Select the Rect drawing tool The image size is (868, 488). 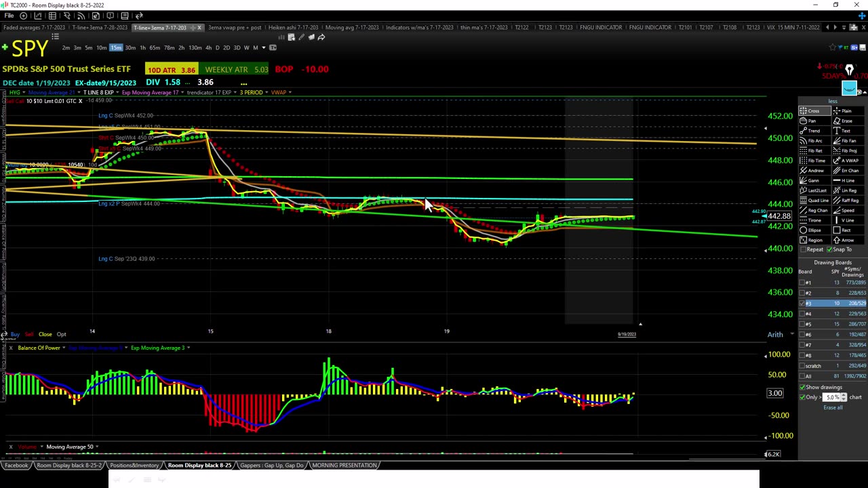pyautogui.click(x=848, y=230)
